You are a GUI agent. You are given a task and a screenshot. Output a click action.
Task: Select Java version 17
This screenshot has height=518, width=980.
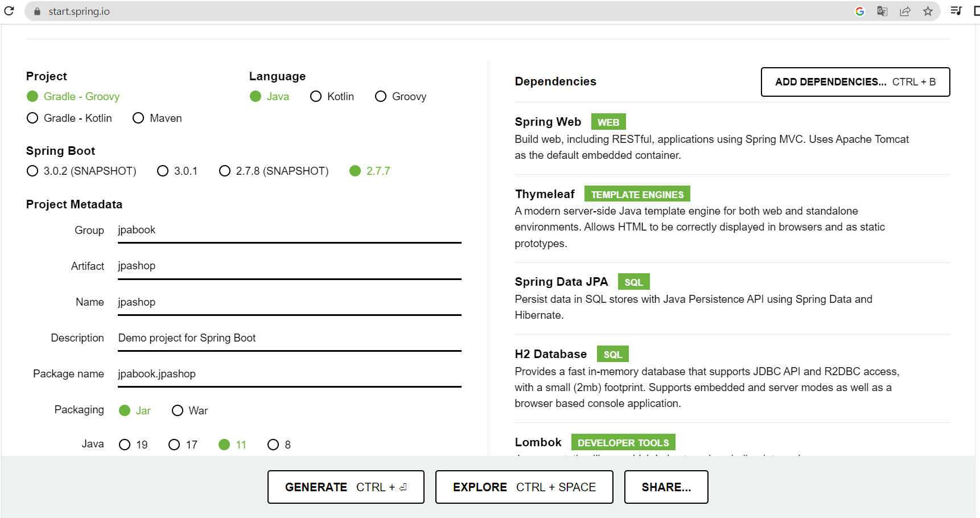[183, 445]
